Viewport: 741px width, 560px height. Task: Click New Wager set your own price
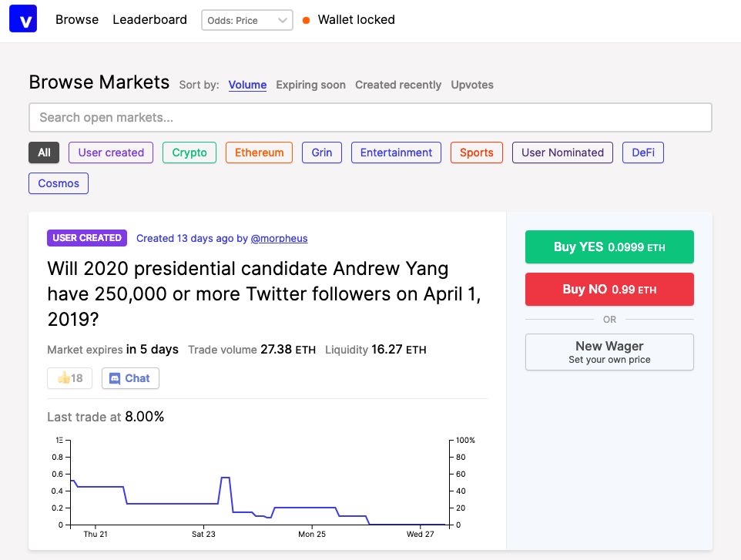(x=609, y=352)
